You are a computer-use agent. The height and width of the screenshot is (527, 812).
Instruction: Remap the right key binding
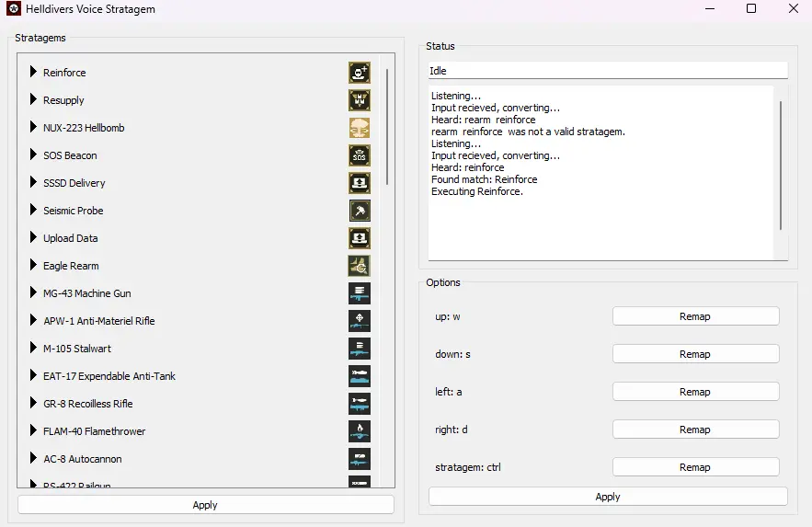[695, 430]
